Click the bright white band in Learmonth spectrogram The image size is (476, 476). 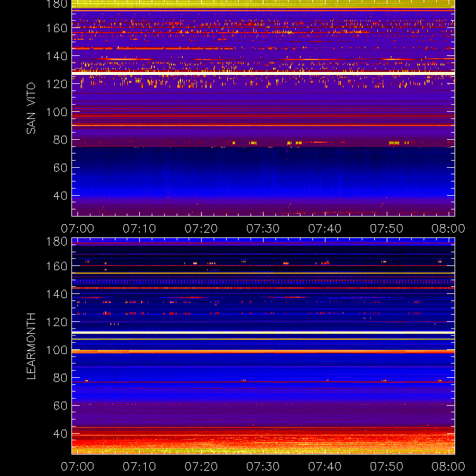click(x=263, y=333)
